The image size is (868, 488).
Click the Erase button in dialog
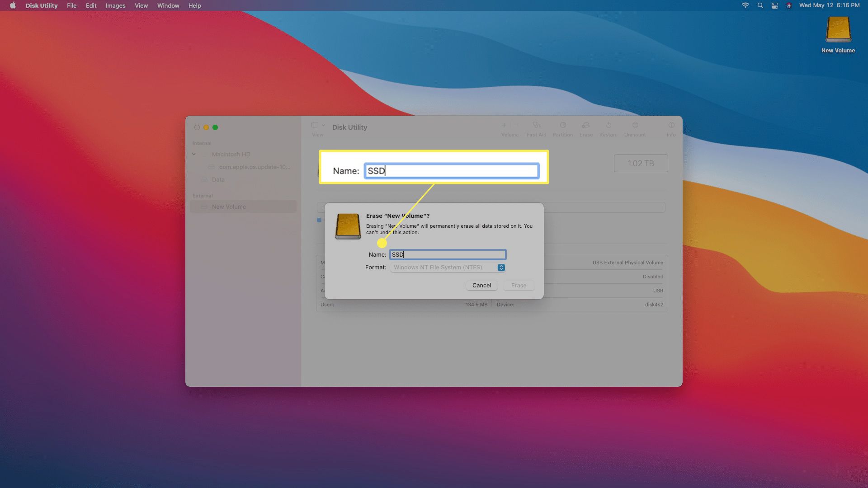pos(519,286)
